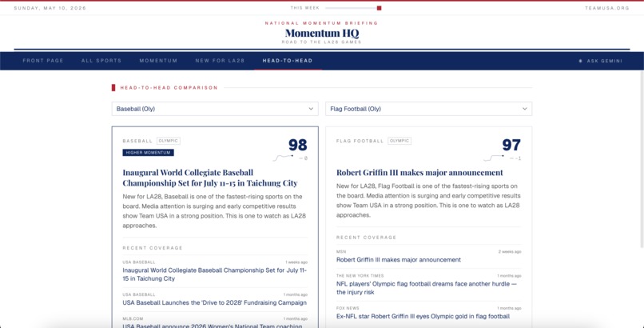
Task: Click the Flag Football score change value -1
Action: point(516,158)
